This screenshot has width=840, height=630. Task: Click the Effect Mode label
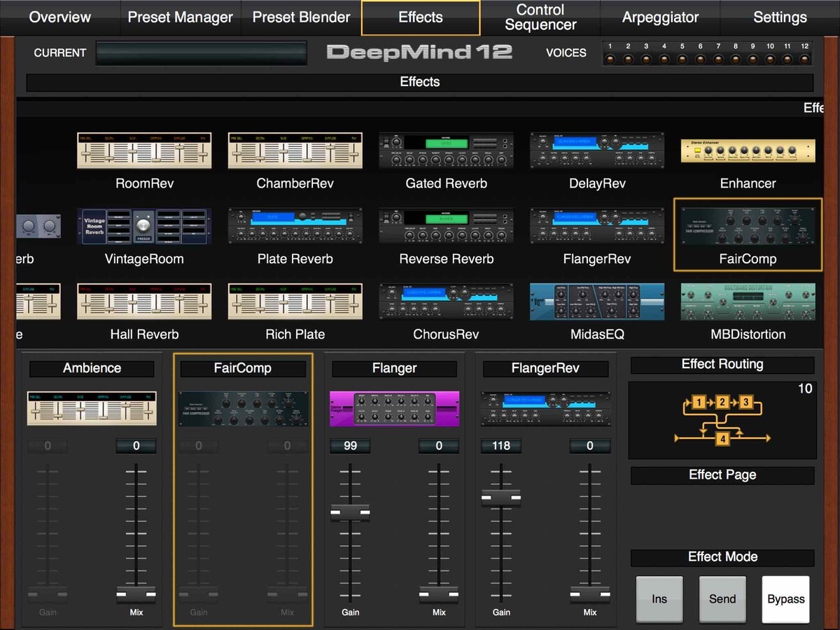tap(722, 557)
